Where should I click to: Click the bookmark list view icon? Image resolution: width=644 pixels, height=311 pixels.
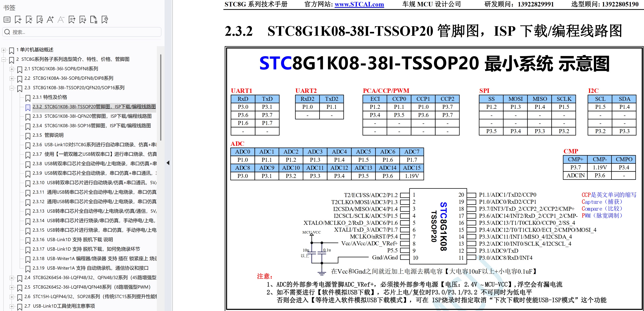[7, 20]
